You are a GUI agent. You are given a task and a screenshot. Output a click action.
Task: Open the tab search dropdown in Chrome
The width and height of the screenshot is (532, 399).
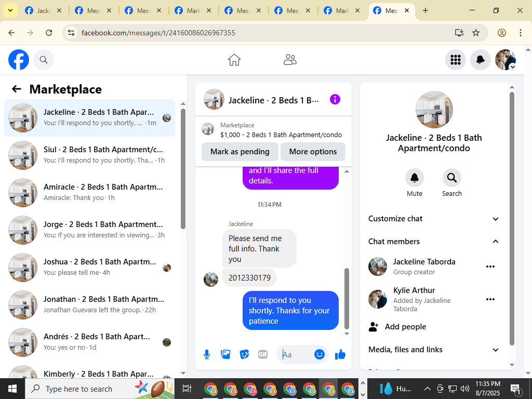pyautogui.click(x=10, y=10)
